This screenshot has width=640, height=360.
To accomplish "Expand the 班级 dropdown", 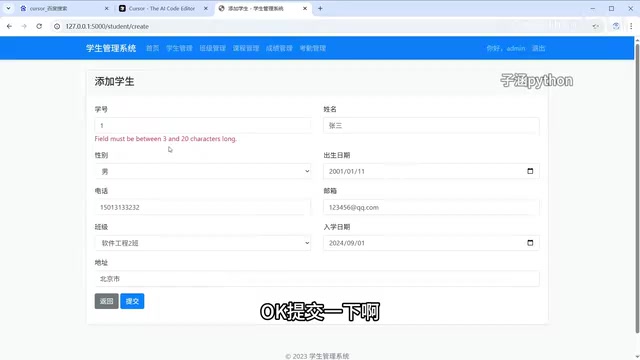I will (203, 243).
